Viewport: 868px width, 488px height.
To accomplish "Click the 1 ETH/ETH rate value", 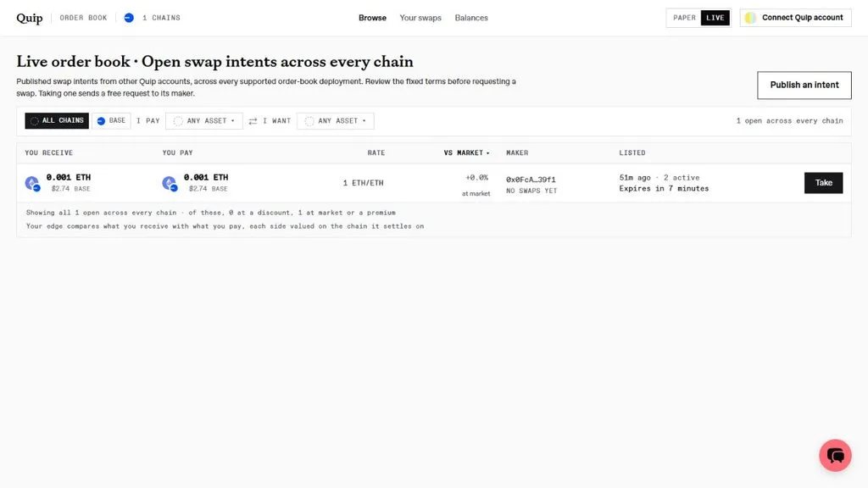I will click(x=363, y=183).
